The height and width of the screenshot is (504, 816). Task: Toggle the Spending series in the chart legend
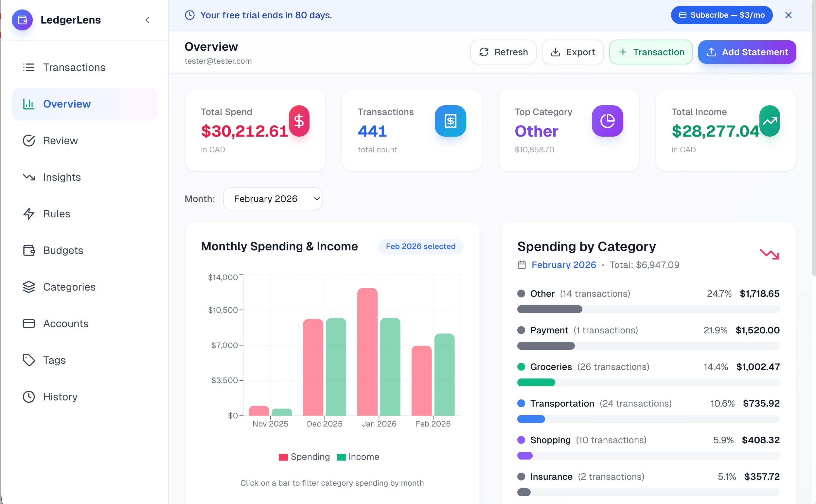tap(304, 457)
